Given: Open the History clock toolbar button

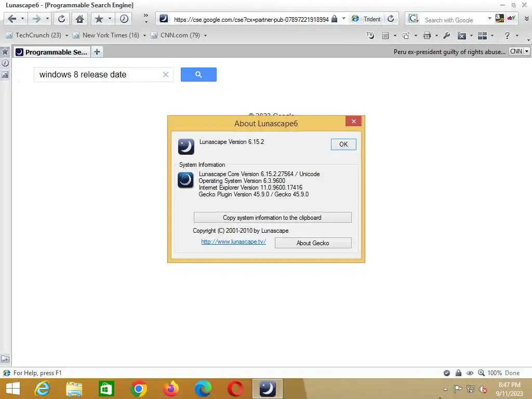Looking at the screenshot, I should (124, 19).
